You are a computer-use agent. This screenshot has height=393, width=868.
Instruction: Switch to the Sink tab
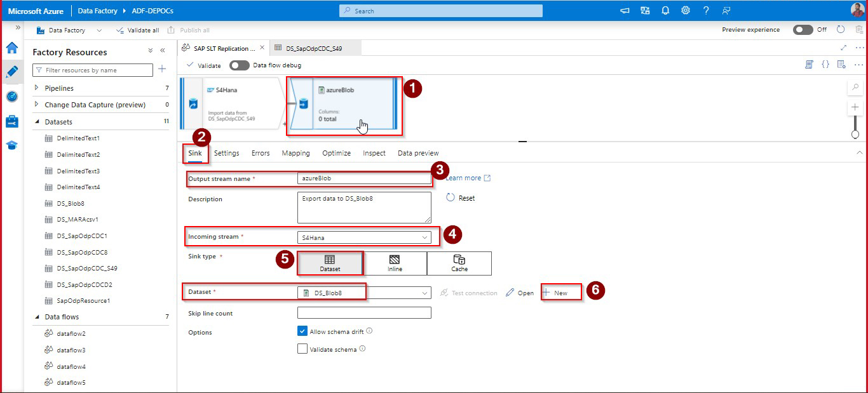(195, 153)
